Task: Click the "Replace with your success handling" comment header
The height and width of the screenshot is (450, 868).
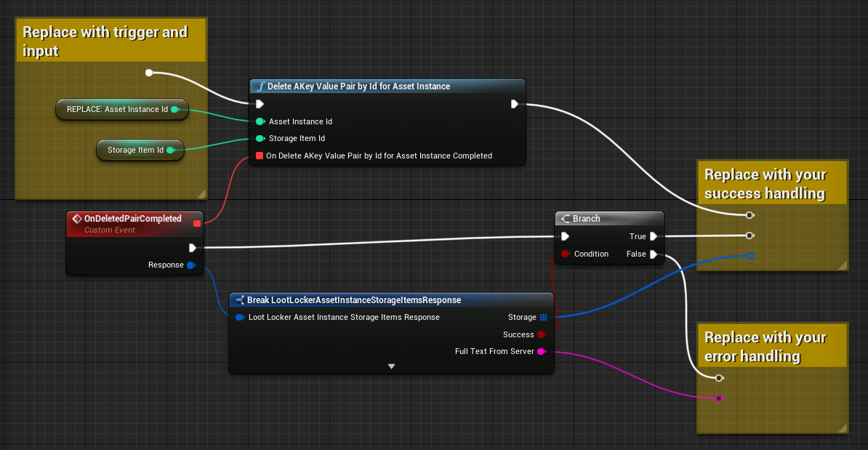Action: (765, 184)
